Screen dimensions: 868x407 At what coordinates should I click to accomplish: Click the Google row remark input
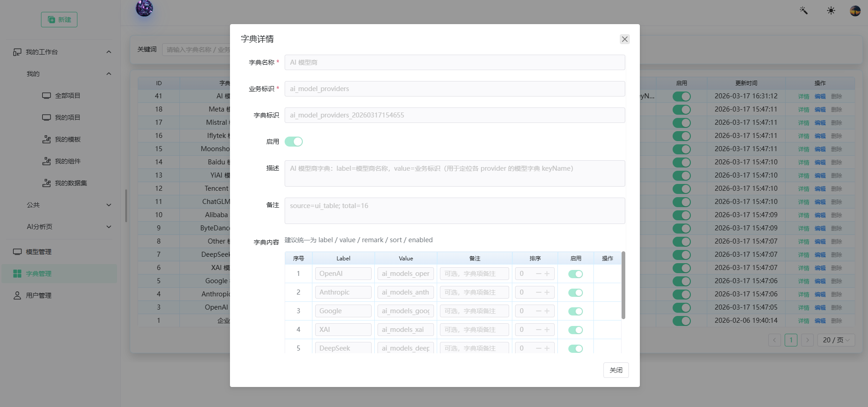(475, 311)
